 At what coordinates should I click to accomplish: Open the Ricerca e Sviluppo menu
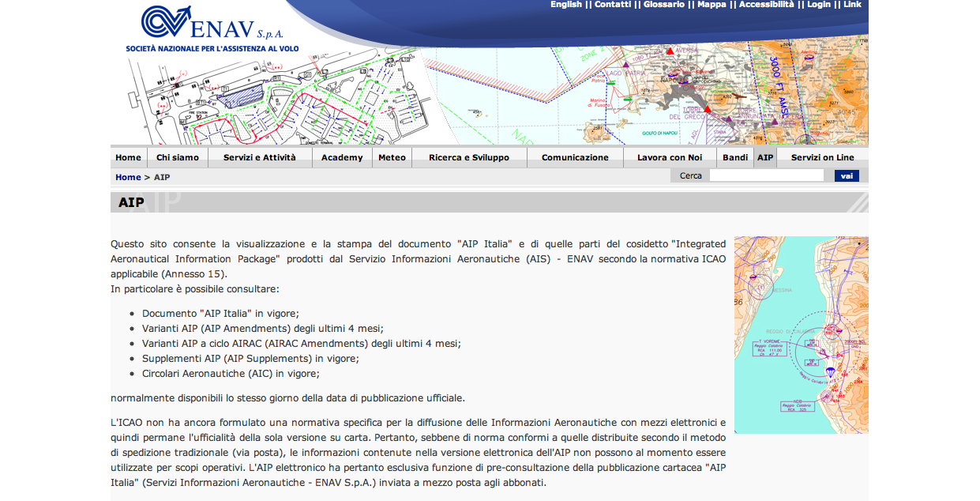(x=469, y=157)
